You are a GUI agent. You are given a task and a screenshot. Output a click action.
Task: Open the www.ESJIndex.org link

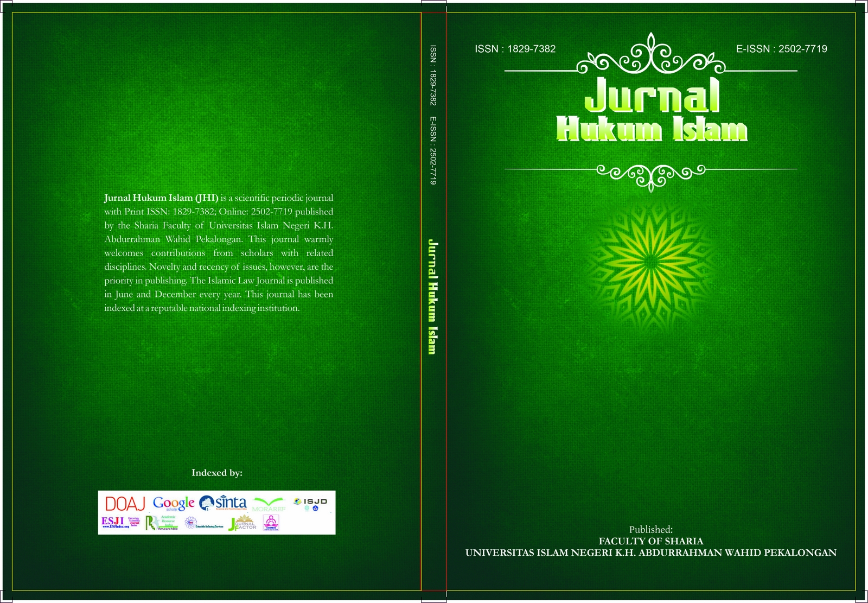115,526
